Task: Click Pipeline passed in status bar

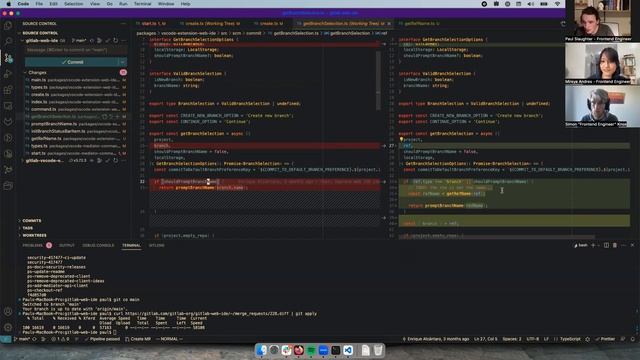Action: (x=102, y=339)
